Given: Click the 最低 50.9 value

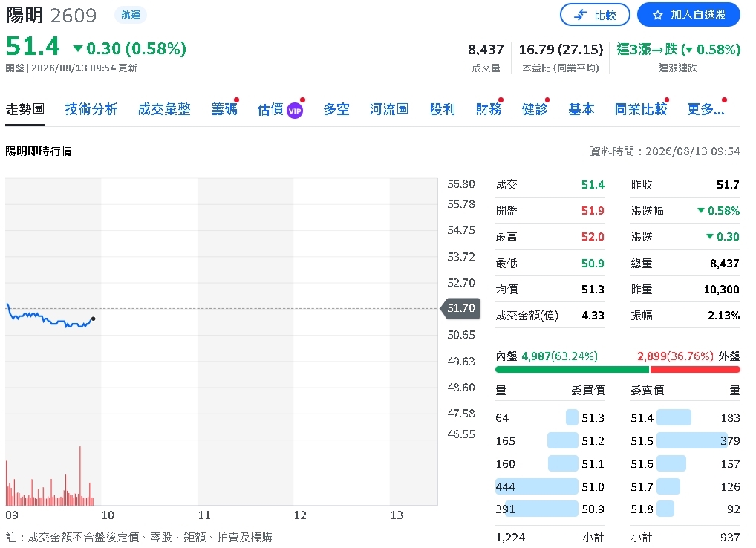Looking at the screenshot, I should [593, 263].
